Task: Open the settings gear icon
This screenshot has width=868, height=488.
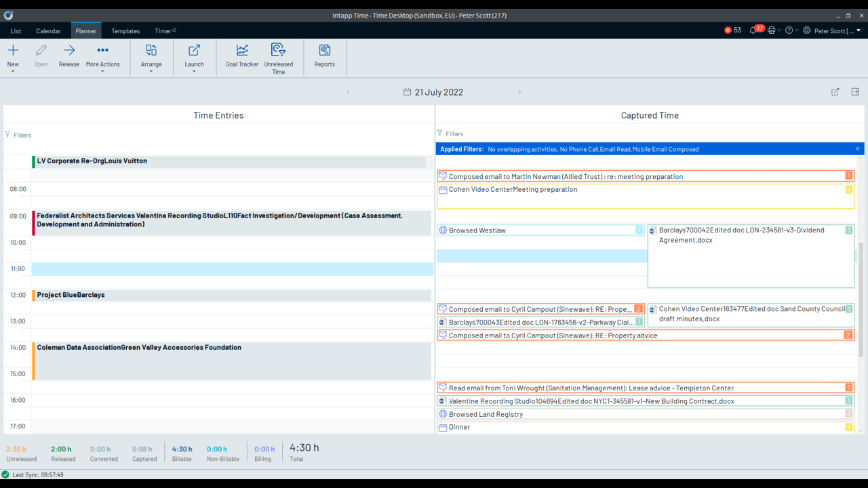Action: point(806,30)
